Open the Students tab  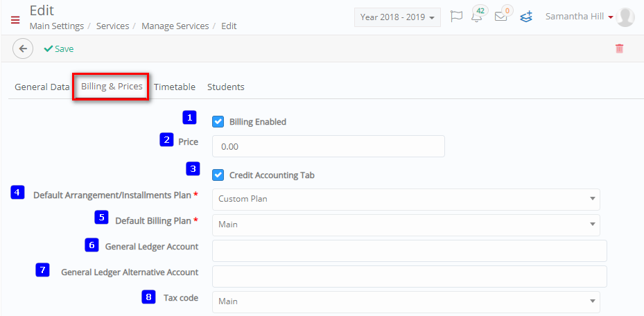(x=226, y=87)
